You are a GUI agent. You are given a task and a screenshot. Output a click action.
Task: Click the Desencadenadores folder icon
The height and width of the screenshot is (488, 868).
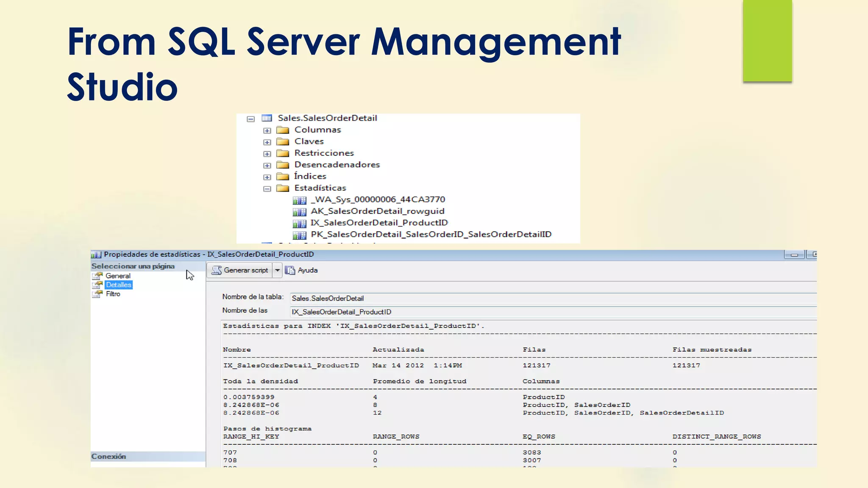pyautogui.click(x=283, y=165)
